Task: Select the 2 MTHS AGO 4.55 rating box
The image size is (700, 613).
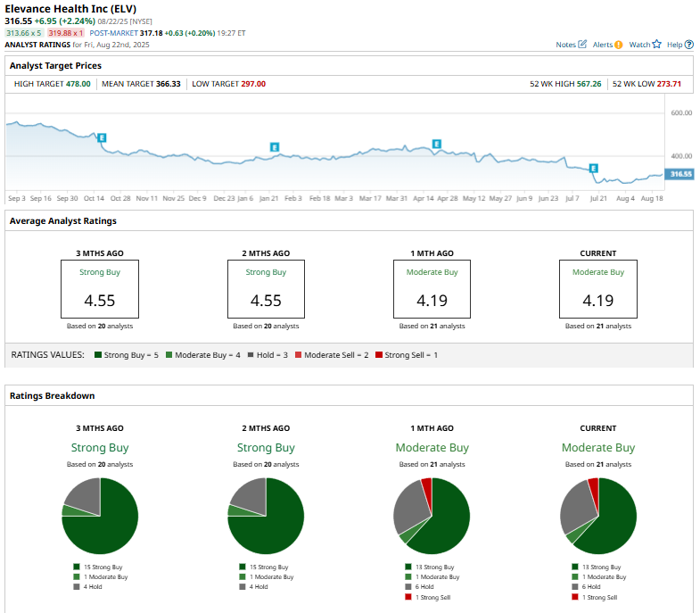Action: 266,289
